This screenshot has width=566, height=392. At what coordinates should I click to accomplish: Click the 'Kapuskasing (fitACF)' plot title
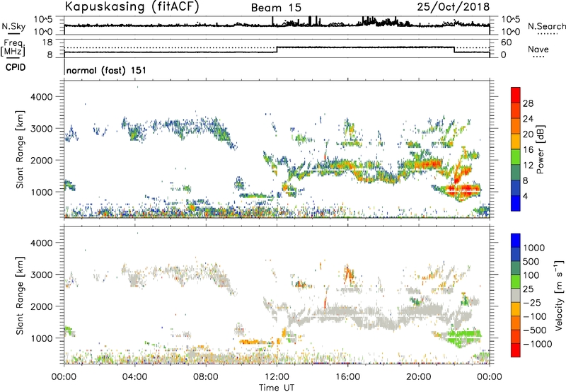pos(132,6)
